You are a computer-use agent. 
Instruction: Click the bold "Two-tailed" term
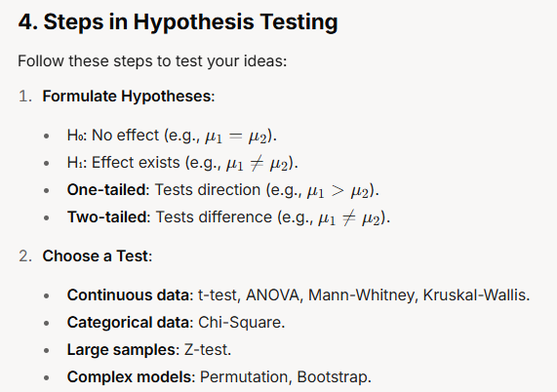(106, 216)
